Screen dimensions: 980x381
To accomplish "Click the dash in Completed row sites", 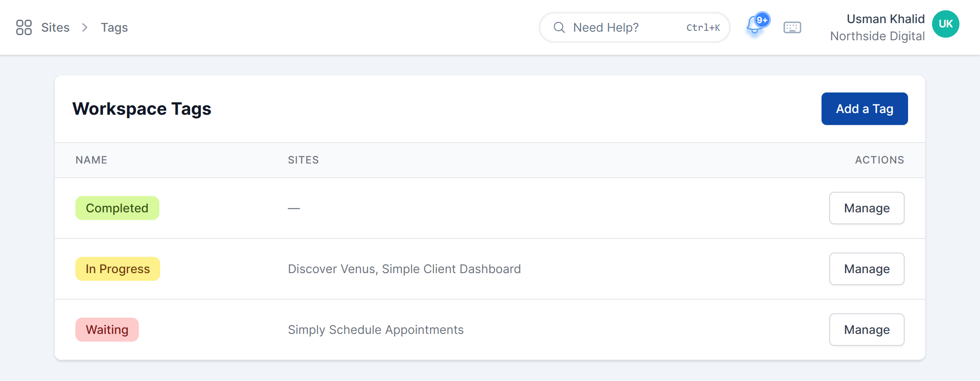I will click(294, 208).
